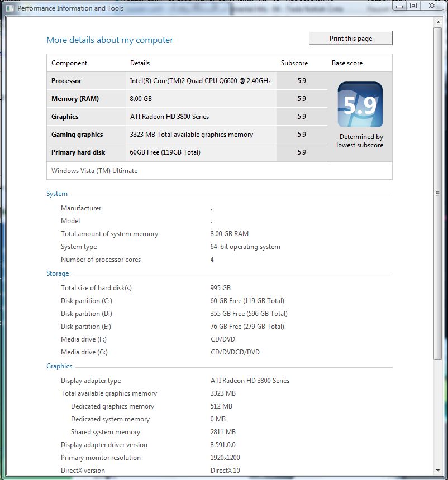Minimize the Performance Information and Tools window
This screenshot has width=448, height=480.
[x=399, y=6]
